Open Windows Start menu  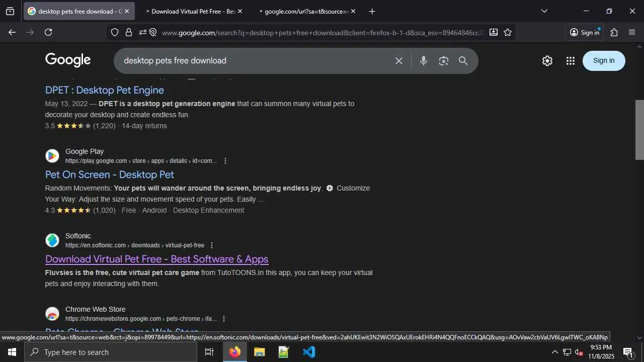coord(12,352)
